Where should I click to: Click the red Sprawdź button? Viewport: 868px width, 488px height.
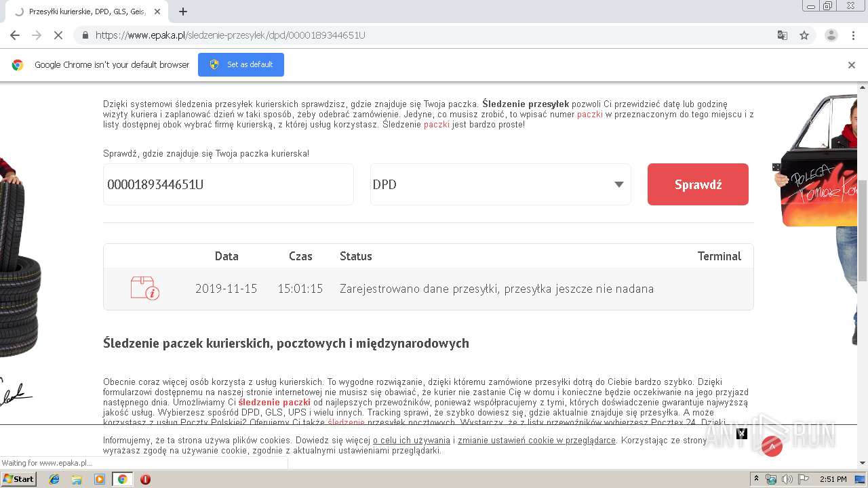coord(698,184)
